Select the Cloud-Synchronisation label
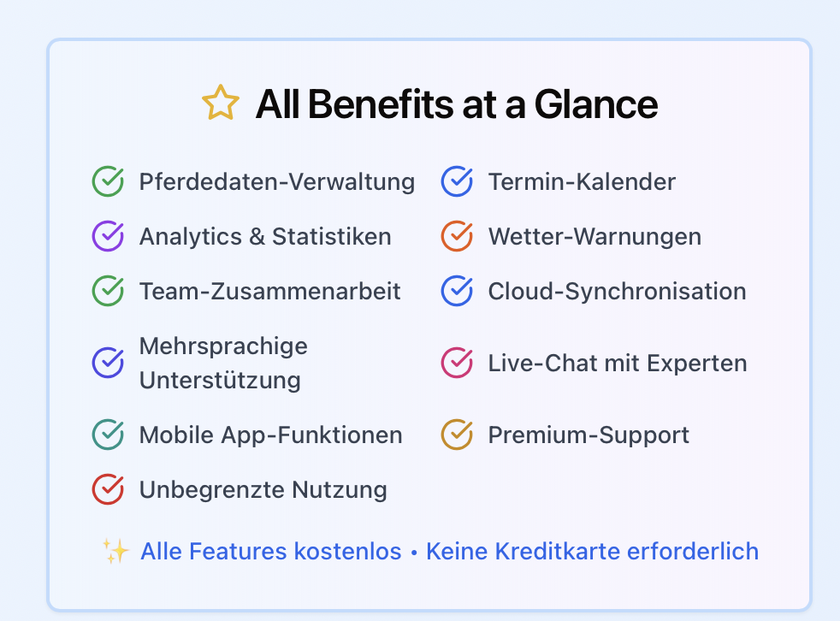 click(617, 292)
